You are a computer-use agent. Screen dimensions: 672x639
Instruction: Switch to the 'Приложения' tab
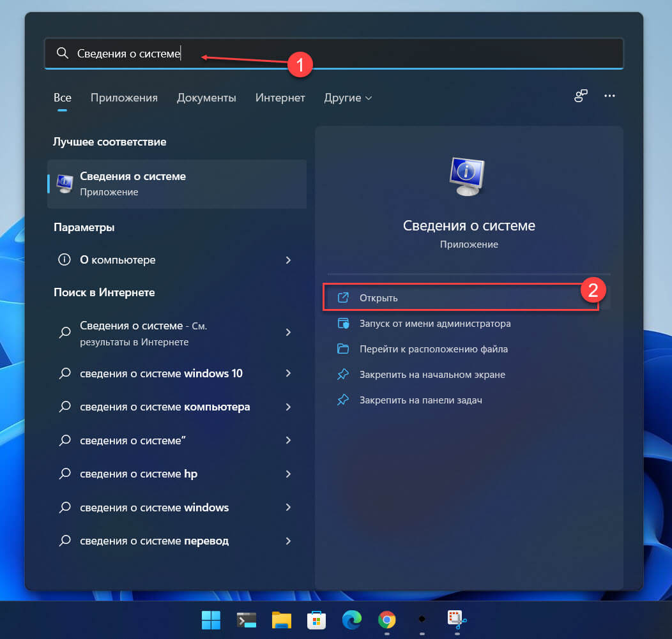click(x=124, y=98)
